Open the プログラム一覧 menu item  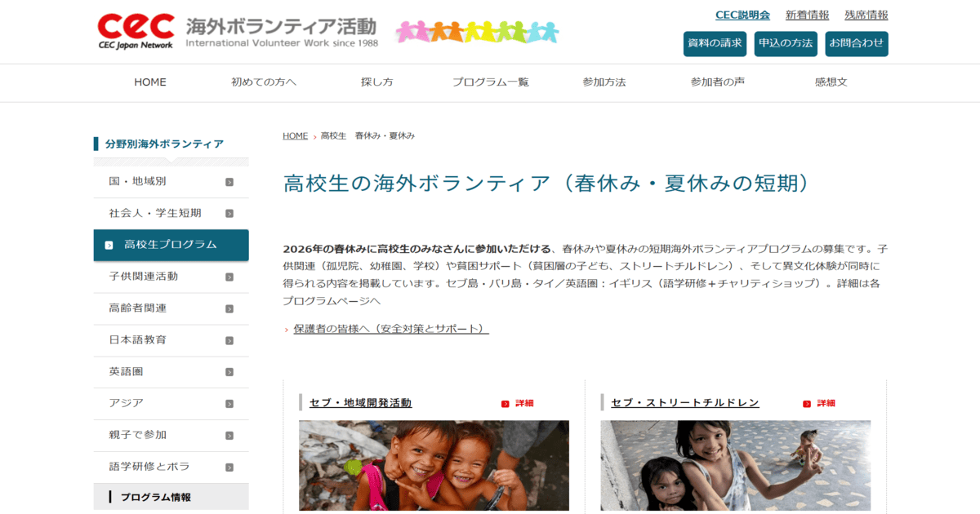pos(491,82)
